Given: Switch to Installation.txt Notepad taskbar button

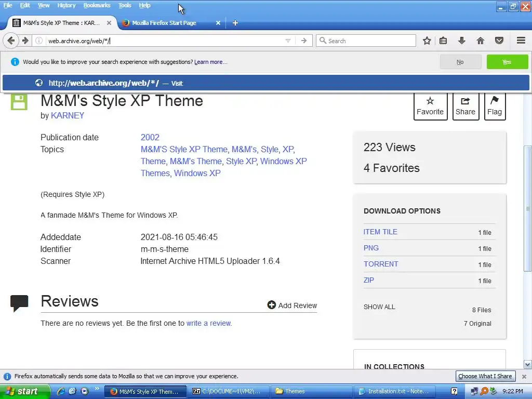Looking at the screenshot, I should point(395,392).
